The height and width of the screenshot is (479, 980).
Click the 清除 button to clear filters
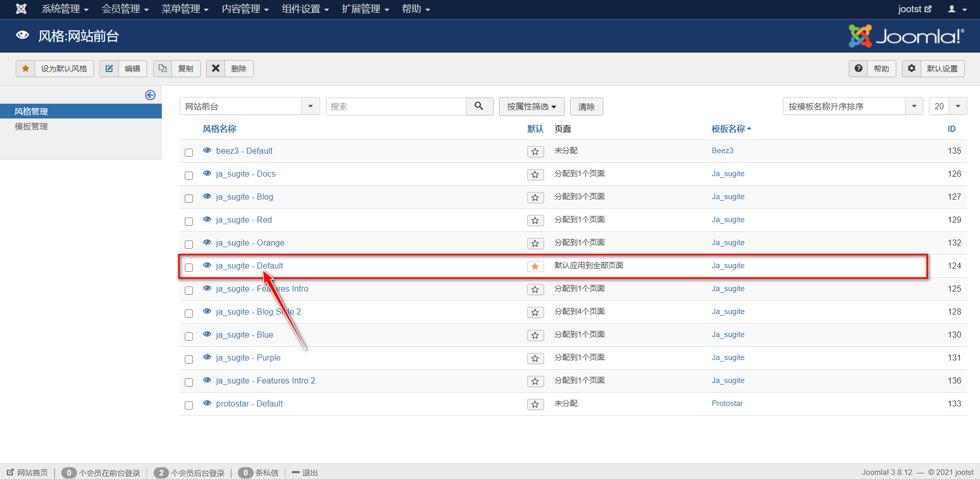(586, 106)
